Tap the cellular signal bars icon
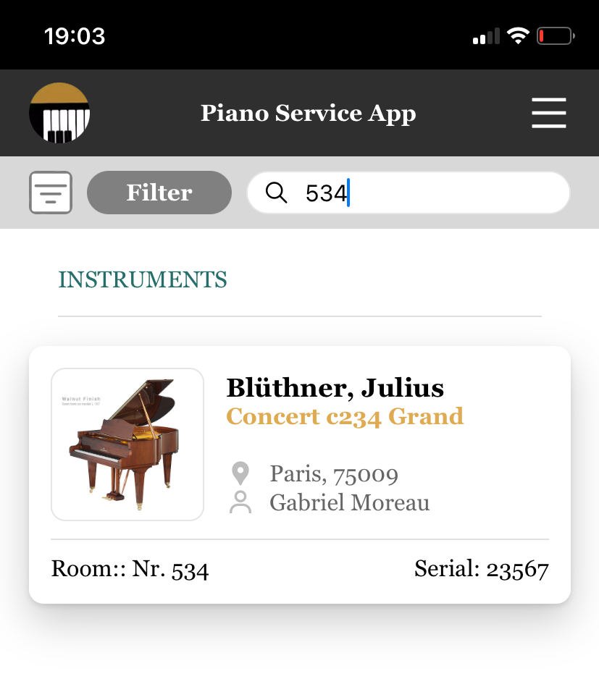This screenshot has width=599, height=700. coord(486,35)
